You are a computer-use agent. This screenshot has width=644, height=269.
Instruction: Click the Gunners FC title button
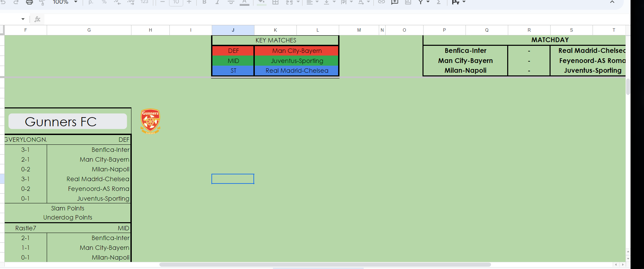click(68, 122)
